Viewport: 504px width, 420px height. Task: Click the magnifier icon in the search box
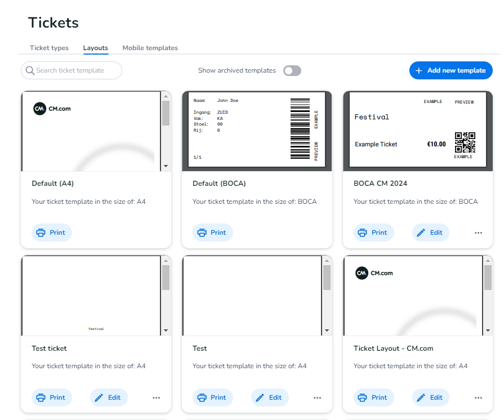click(29, 71)
